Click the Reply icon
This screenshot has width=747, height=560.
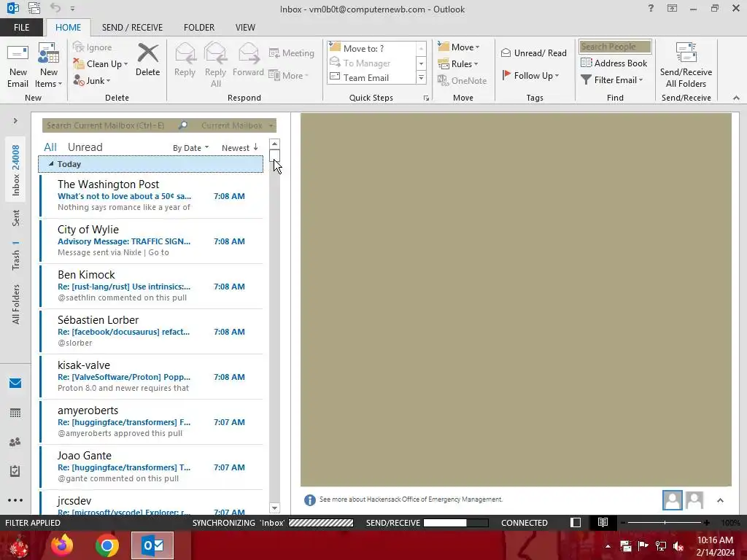pyautogui.click(x=185, y=60)
